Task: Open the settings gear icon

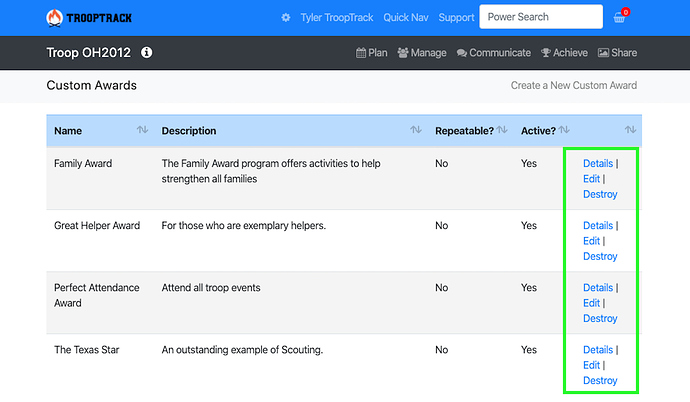Action: [x=286, y=18]
